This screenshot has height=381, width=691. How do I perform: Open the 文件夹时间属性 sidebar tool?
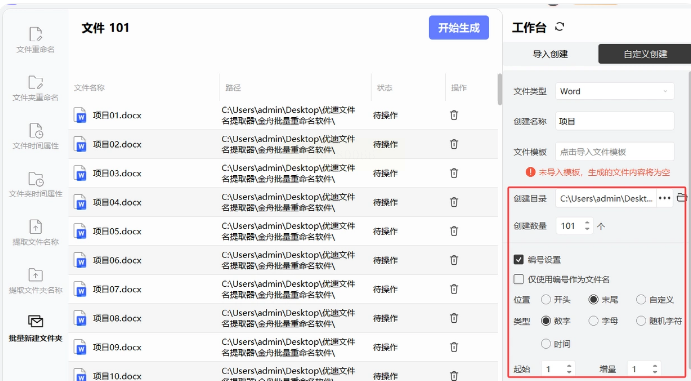[x=35, y=185]
